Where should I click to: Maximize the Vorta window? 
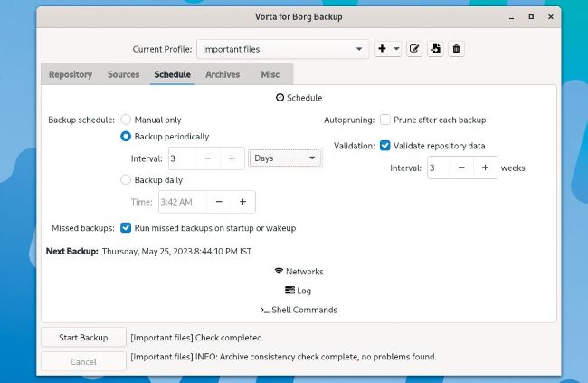tap(531, 17)
